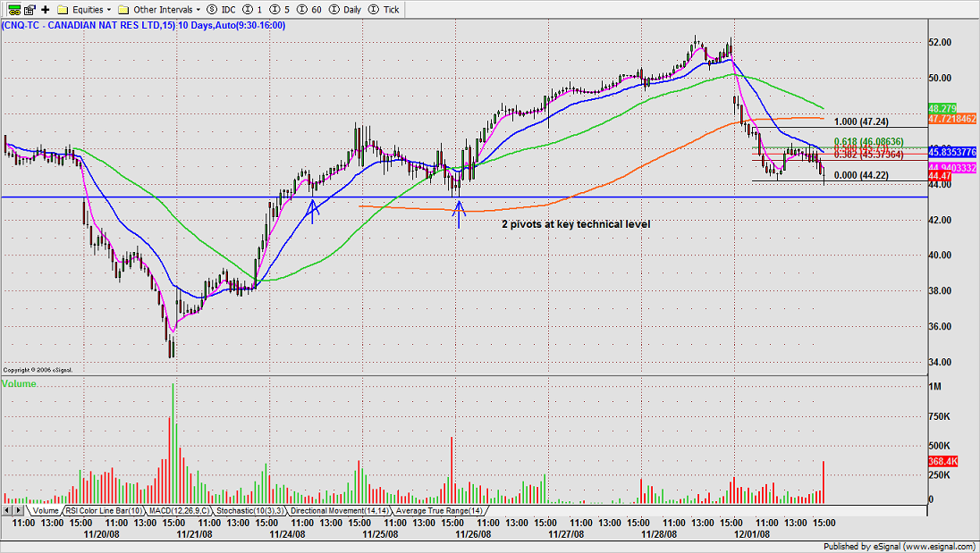This screenshot has height=553, width=980.
Task: Open RSI Color Line Bar(10) tab
Action: click(x=104, y=510)
